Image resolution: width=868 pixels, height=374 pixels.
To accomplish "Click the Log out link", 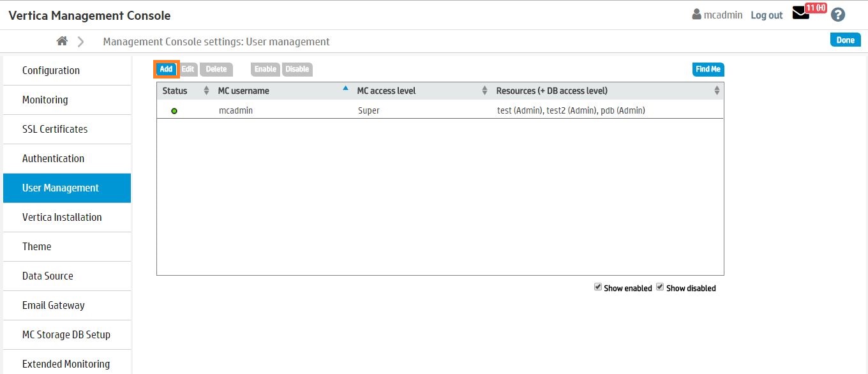I will point(767,15).
